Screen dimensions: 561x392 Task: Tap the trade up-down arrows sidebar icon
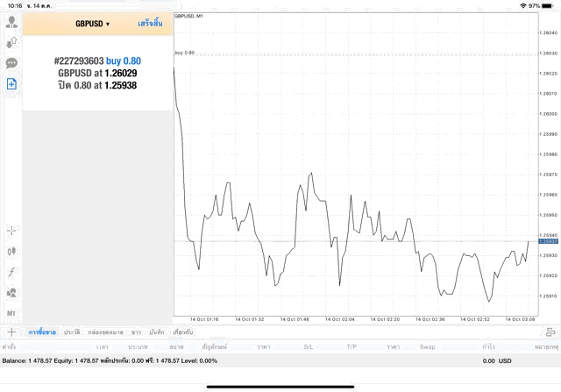point(11,43)
